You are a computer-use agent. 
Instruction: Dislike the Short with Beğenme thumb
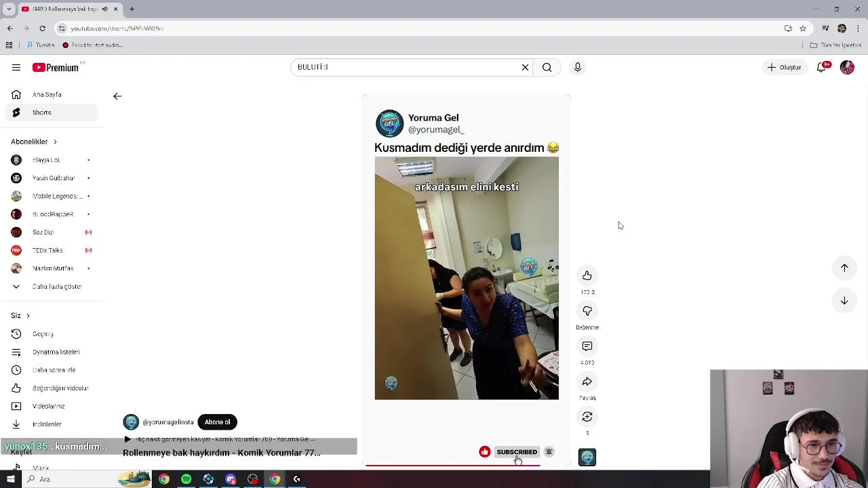[x=587, y=310]
